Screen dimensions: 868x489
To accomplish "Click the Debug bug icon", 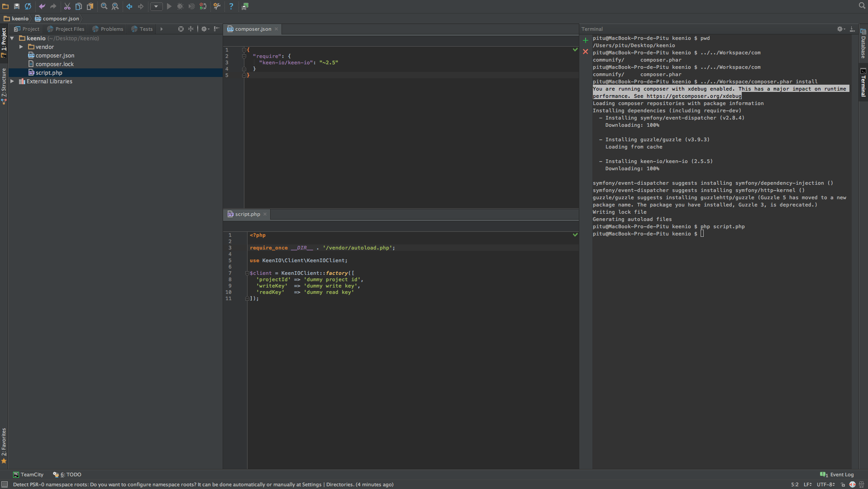I will pos(180,6).
